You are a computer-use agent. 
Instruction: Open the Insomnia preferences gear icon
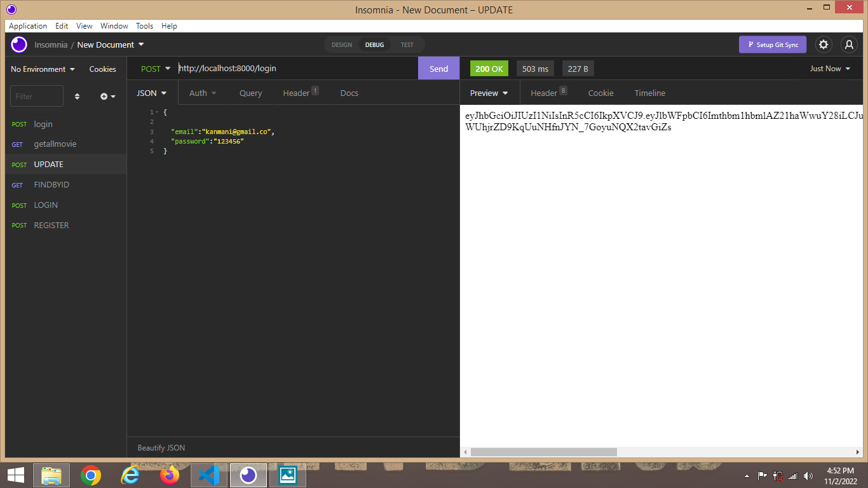pyautogui.click(x=824, y=44)
